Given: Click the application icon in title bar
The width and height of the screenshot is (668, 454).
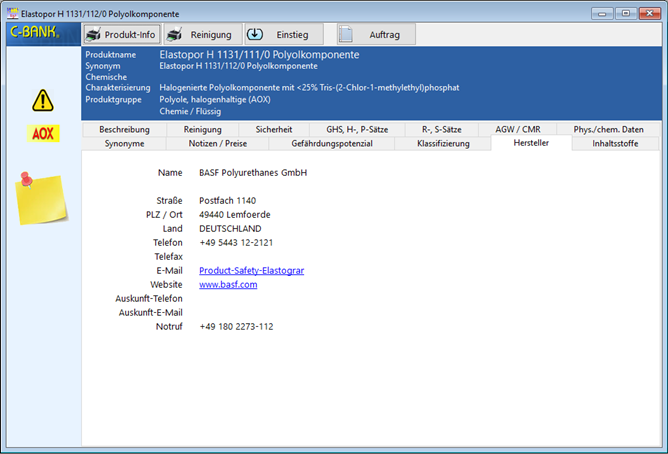Looking at the screenshot, I should point(14,13).
